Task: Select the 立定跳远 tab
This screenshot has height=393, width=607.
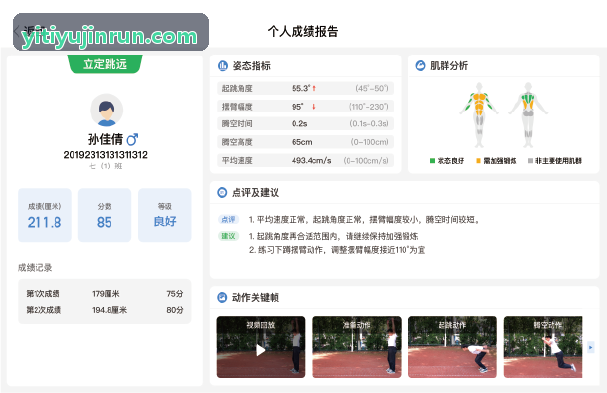Action: point(105,64)
